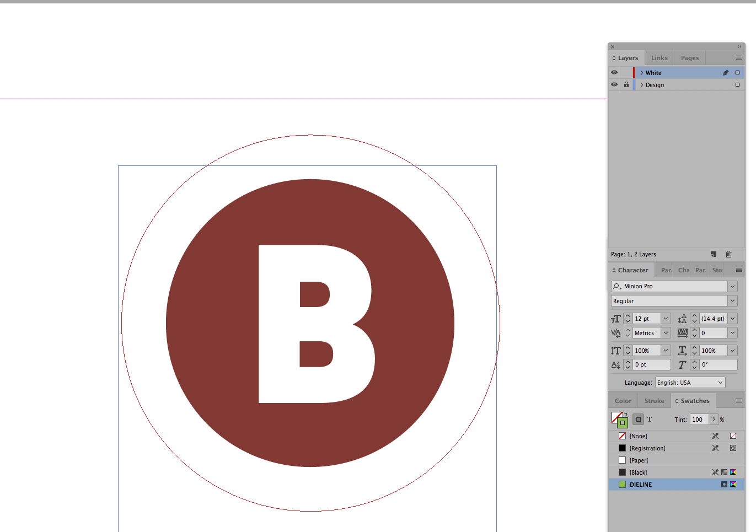
Task: Open the Character panel flyout menu
Action: (739, 270)
